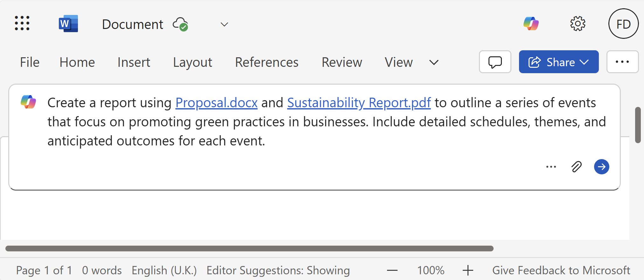The width and height of the screenshot is (644, 280).
Task: Click the Word application logo
Action: (68, 24)
